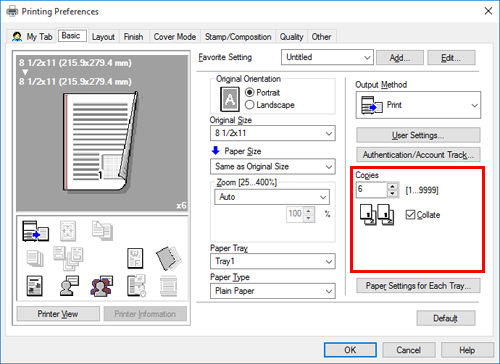The height and width of the screenshot is (364, 500).
Task: Open the Paper Tray dropdown
Action: 273,261
